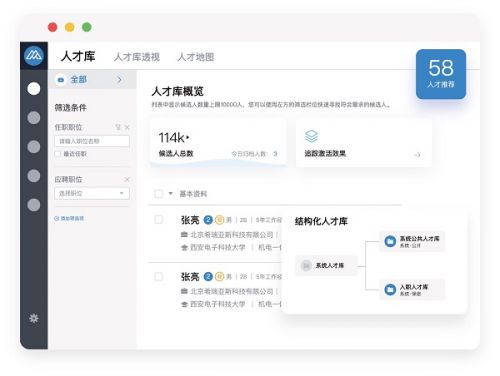Viewport: 500px width, 376px height.
Task: Check the first 张亮 candidate checkbox
Action: coord(159,220)
